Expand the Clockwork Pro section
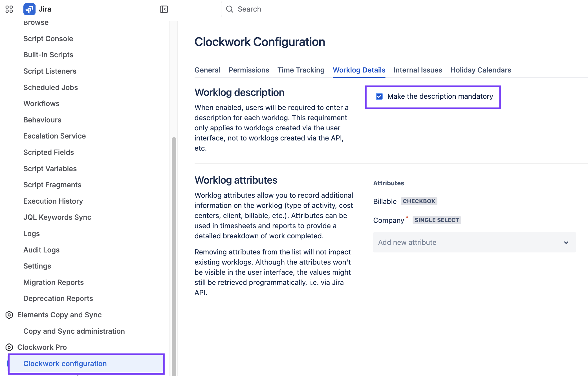The height and width of the screenshot is (376, 588). [x=42, y=347]
